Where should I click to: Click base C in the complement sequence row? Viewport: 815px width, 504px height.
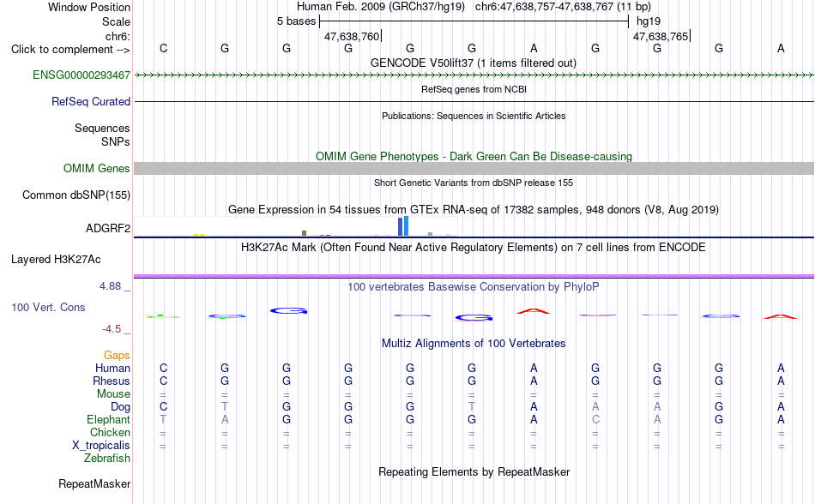click(x=163, y=48)
